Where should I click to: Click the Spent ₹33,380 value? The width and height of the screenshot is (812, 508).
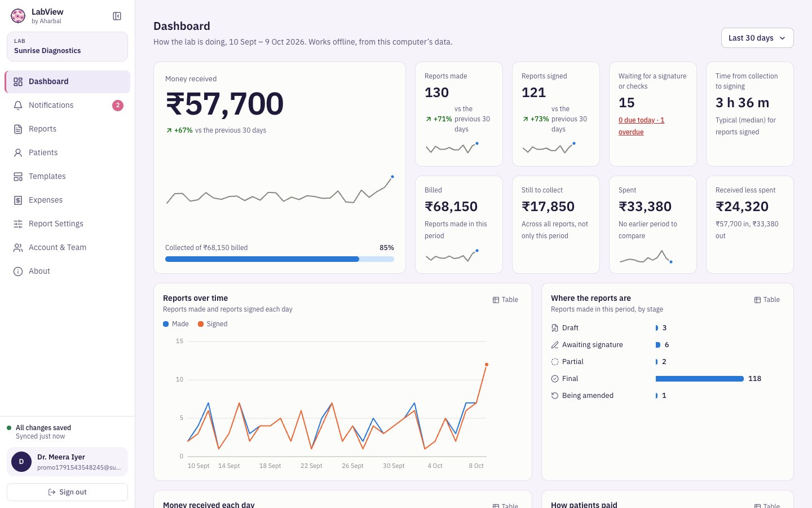[x=645, y=207]
